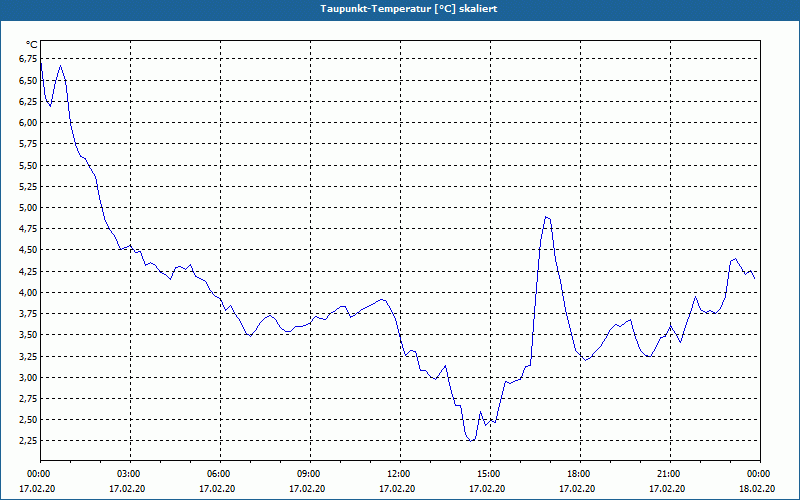Screen dimensions: 800x500
Task: Select the 3,75 y-axis label
Action: [30, 314]
